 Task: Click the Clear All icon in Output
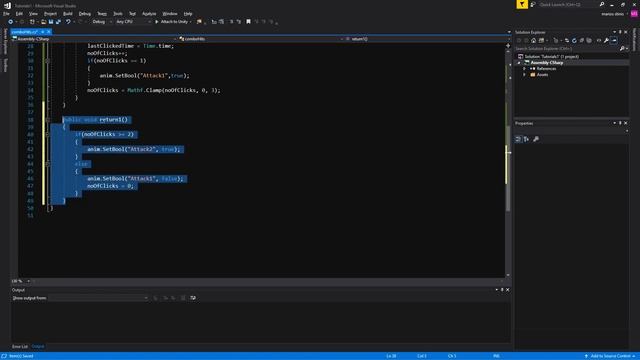click(x=183, y=298)
